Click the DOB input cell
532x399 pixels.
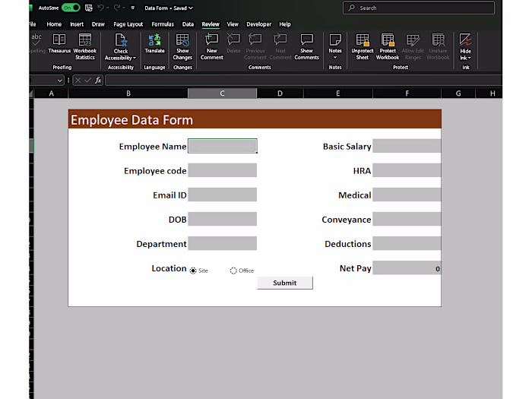(222, 219)
